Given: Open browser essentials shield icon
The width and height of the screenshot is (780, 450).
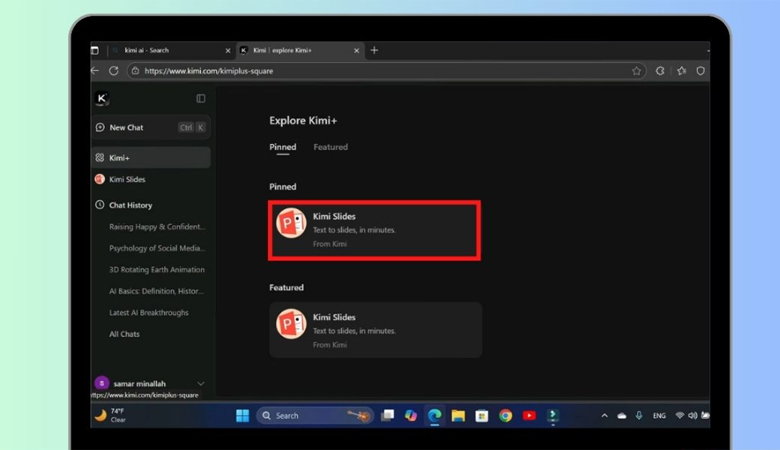Looking at the screenshot, I should pyautogui.click(x=700, y=71).
